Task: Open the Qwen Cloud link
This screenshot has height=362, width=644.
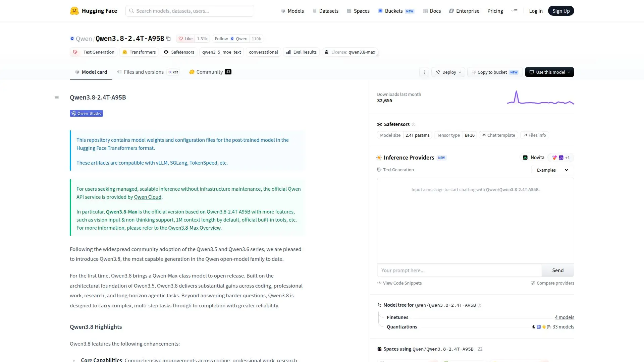Action: click(x=148, y=197)
